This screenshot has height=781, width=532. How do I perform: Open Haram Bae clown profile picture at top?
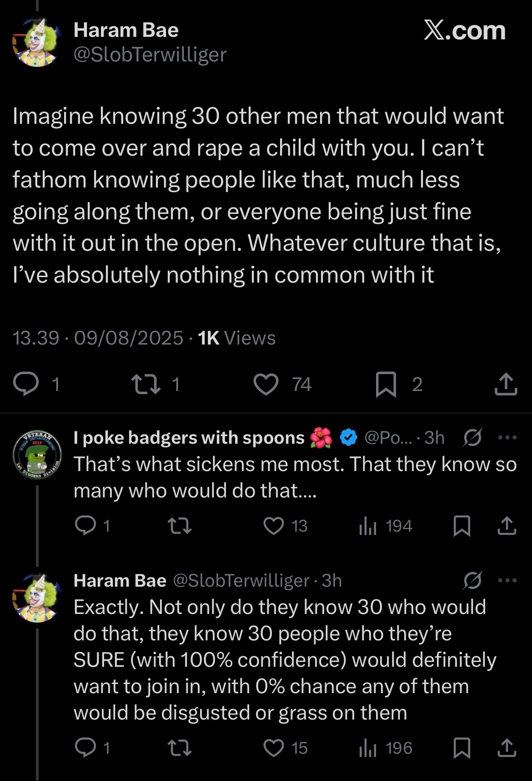(36, 42)
